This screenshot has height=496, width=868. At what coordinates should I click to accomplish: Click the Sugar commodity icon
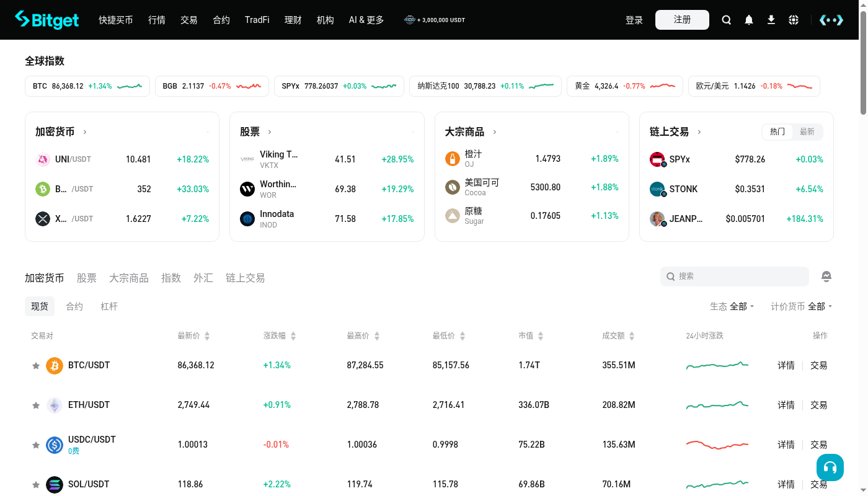click(453, 216)
